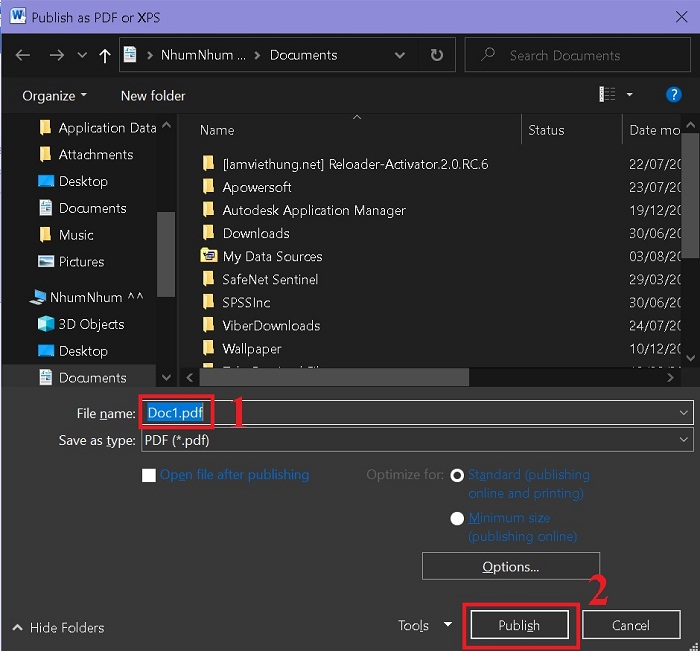Open the Help question mark icon
Viewport: 700px width, 651px height.
point(673,95)
